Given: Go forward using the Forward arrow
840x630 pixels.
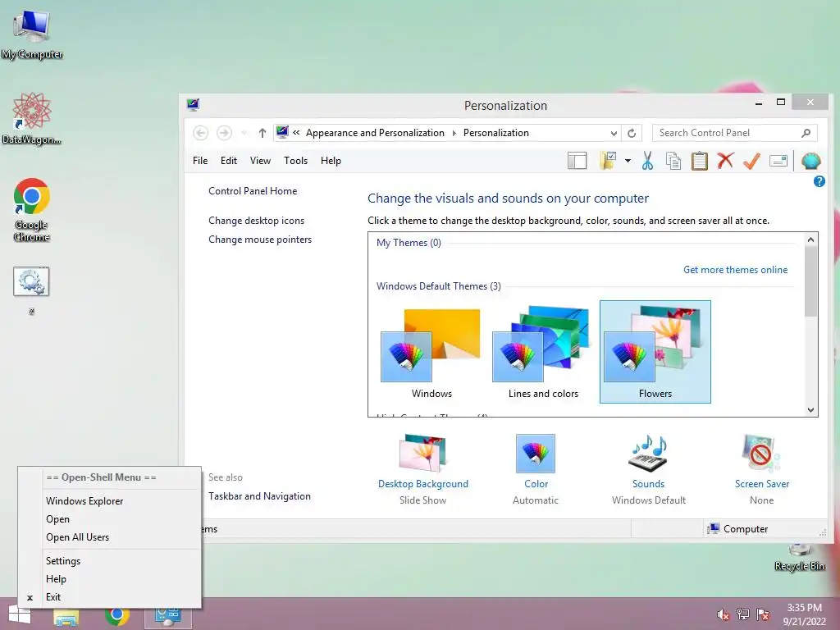Looking at the screenshot, I should click(224, 133).
